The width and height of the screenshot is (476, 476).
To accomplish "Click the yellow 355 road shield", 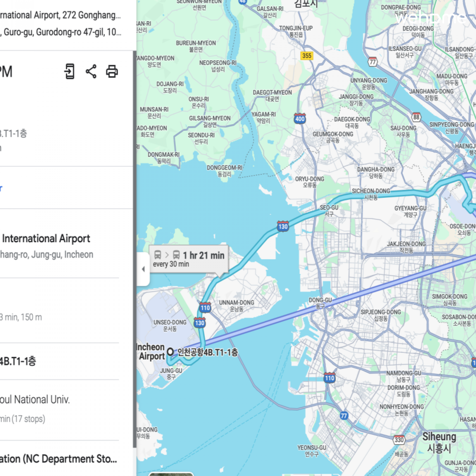I will [307, 56].
